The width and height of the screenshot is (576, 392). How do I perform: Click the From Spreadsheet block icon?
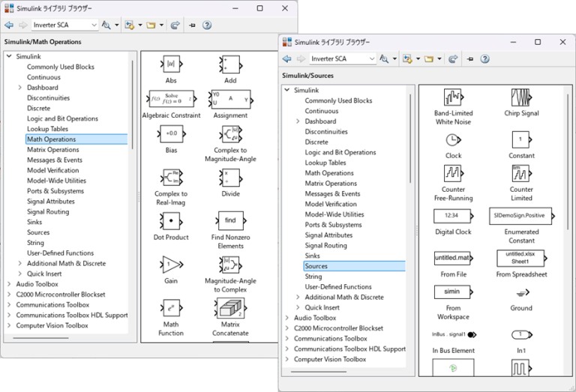pyautogui.click(x=521, y=259)
